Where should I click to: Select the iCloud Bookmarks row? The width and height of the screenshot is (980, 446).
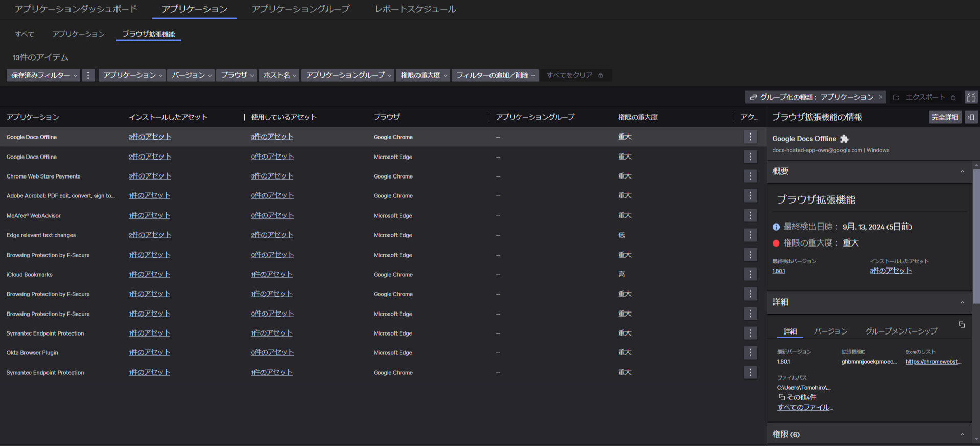382,274
